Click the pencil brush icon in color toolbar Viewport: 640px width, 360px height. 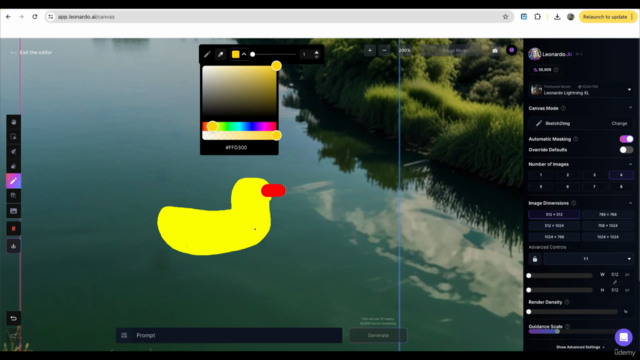207,54
